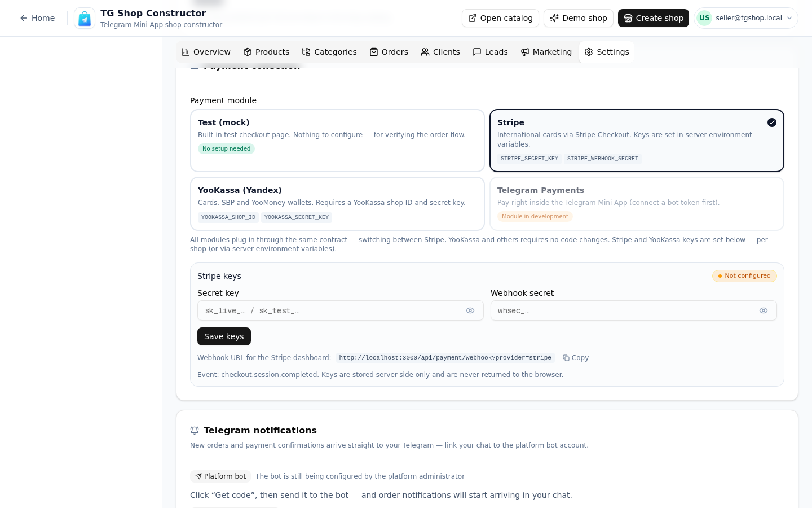Click the TG Shop Constructor logo icon
This screenshot has height=508, width=812.
[x=85, y=18]
